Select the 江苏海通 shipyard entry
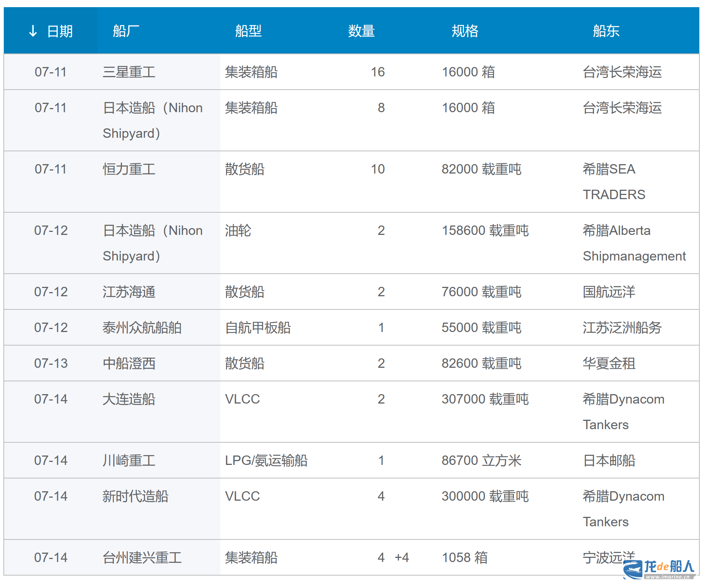 [129, 292]
